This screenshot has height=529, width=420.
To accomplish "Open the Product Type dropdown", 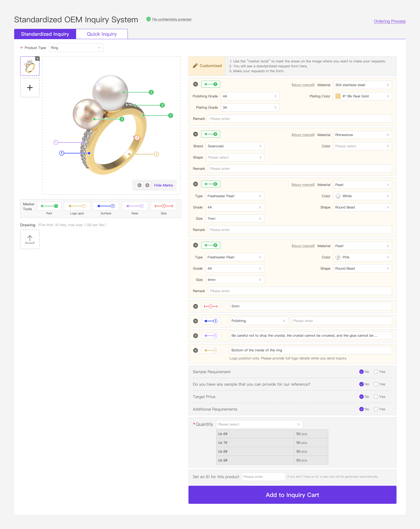I will (x=76, y=48).
